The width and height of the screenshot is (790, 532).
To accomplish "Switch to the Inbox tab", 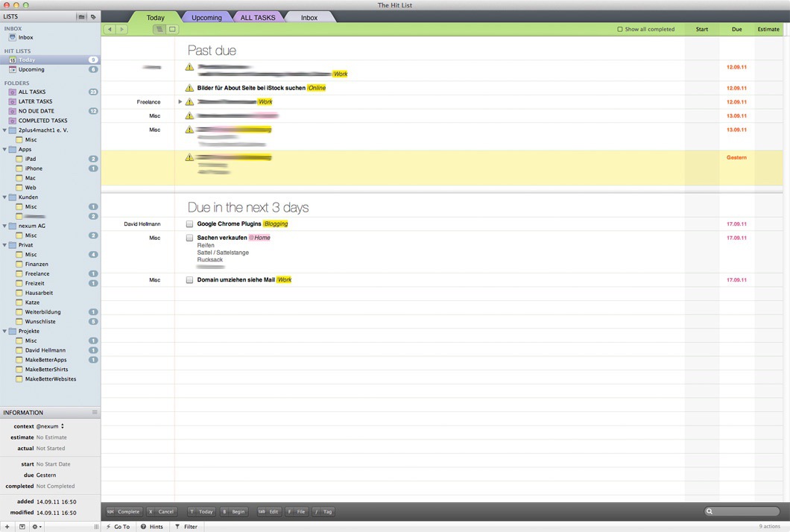I will point(309,17).
